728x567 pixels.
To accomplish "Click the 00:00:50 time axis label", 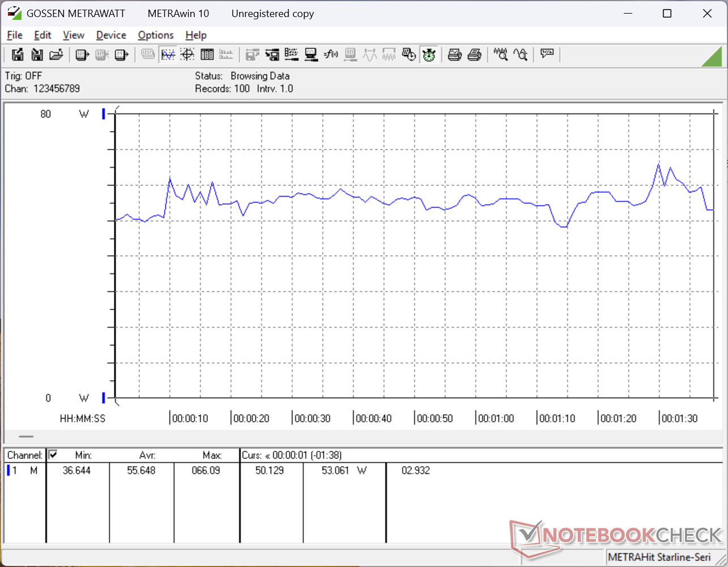I will tap(435, 418).
